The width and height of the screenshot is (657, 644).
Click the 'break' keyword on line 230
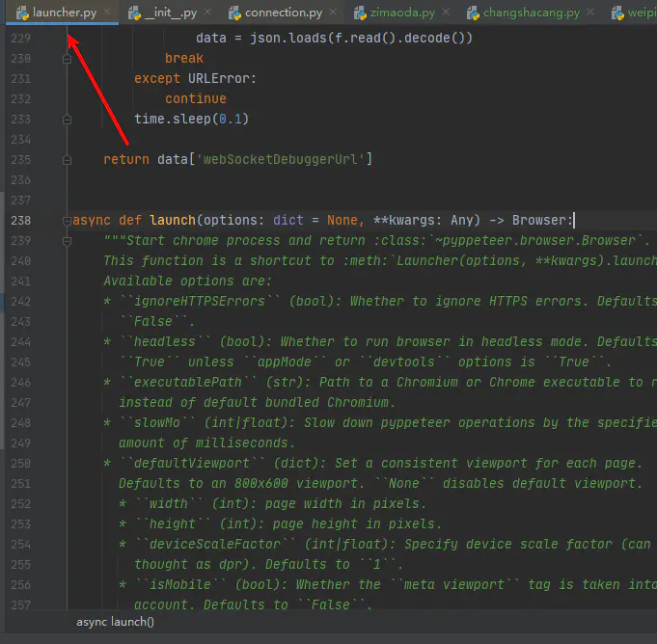[184, 58]
